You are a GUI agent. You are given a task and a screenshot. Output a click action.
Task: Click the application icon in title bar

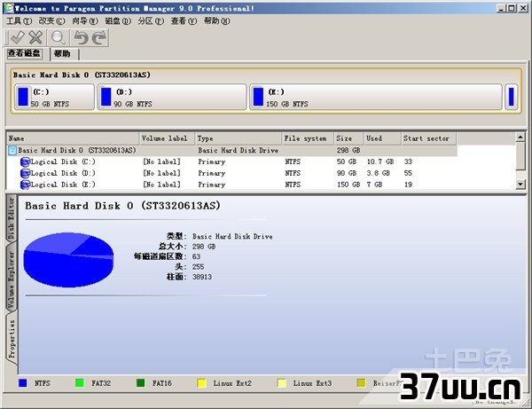point(8,8)
